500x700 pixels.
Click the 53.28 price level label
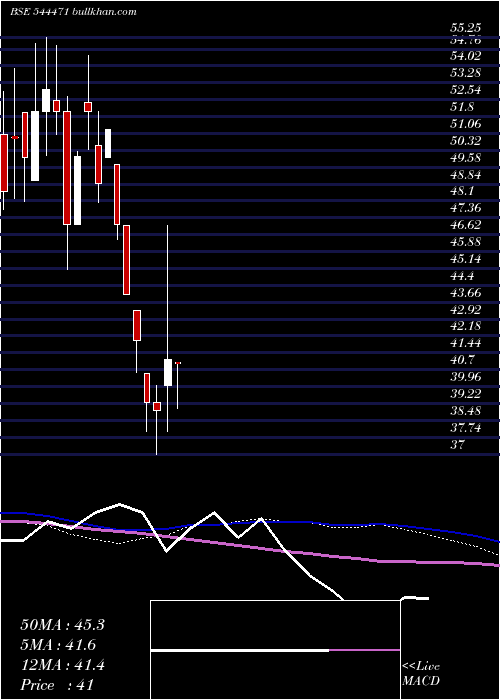pos(466,73)
